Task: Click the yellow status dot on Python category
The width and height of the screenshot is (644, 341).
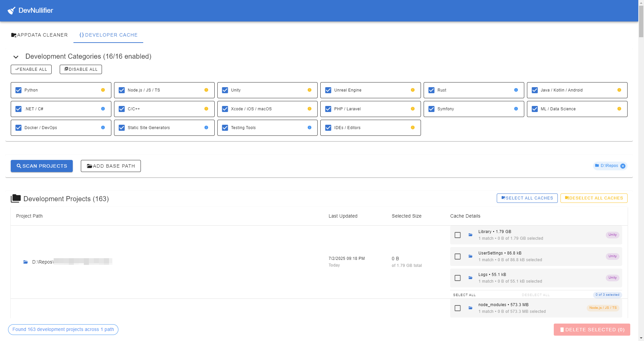Action: coord(103,90)
